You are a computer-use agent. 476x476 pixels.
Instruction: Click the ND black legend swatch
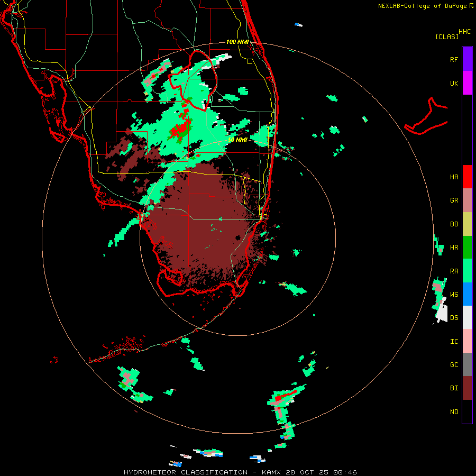coord(467,411)
